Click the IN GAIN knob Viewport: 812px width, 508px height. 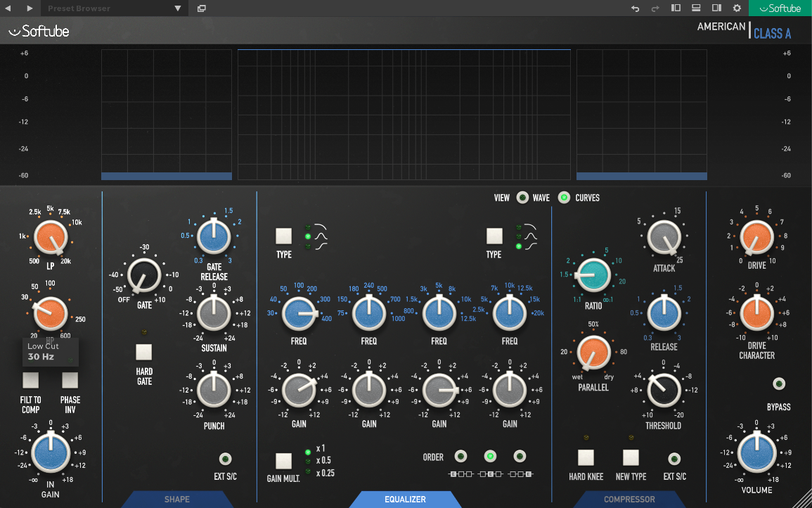coord(50,454)
